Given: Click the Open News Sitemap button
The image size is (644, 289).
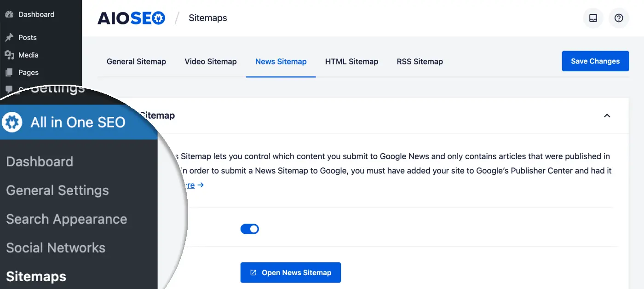Looking at the screenshot, I should [290, 272].
